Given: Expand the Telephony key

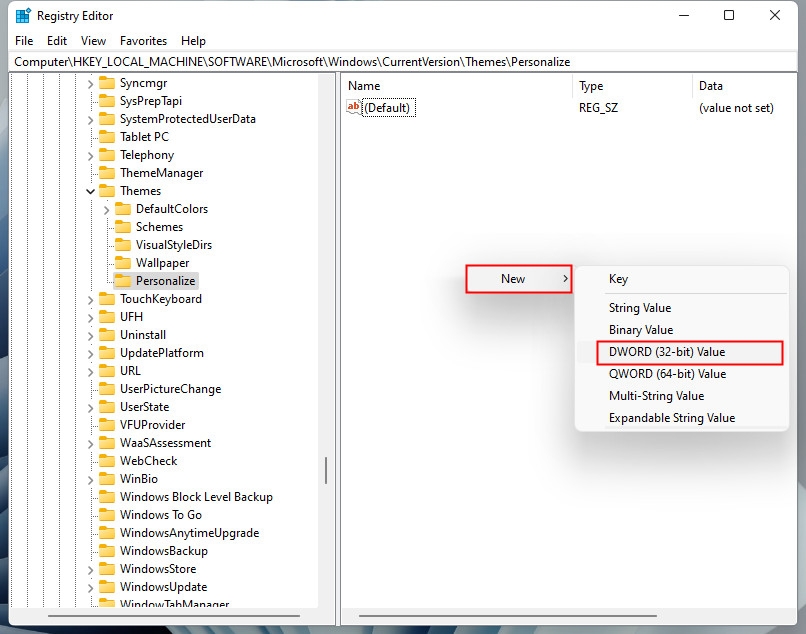Looking at the screenshot, I should 90,155.
